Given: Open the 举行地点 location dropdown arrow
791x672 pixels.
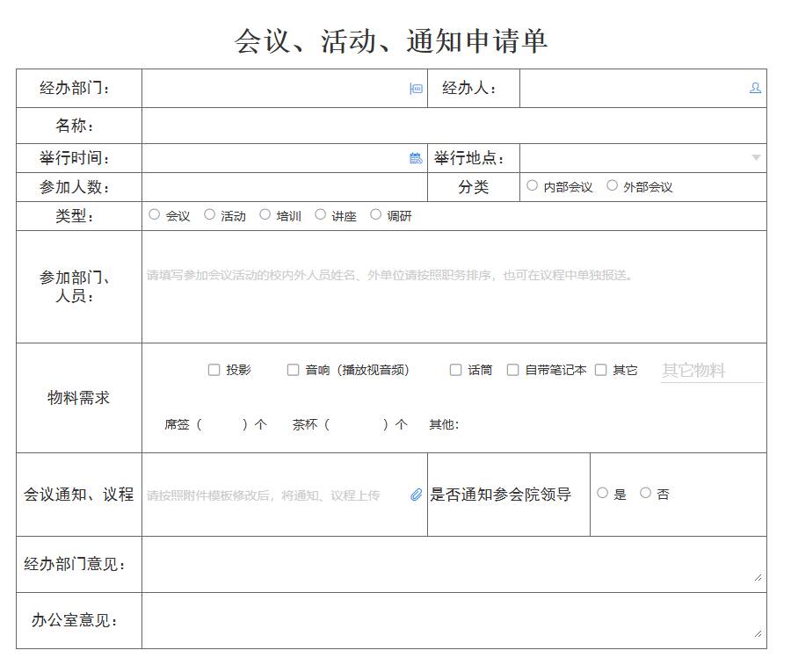Looking at the screenshot, I should tap(756, 158).
